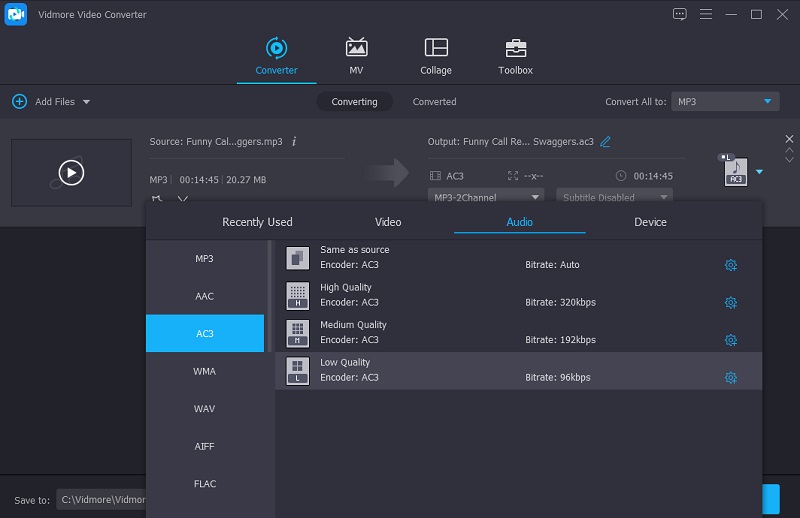
Task: Expand the Convert All to MP3 dropdown
Action: pyautogui.click(x=767, y=102)
